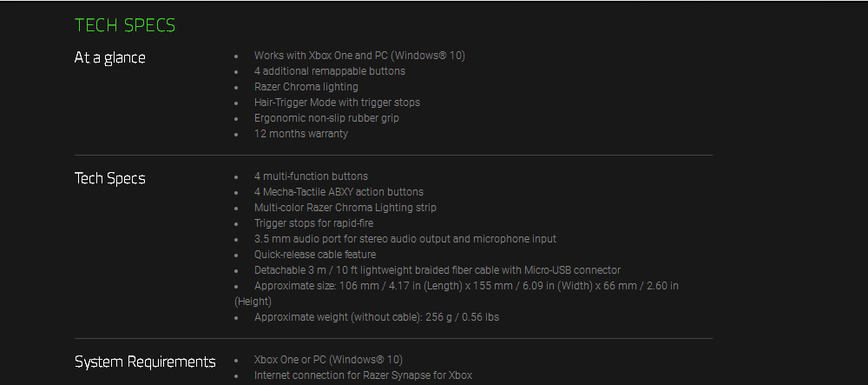Click the green TECH SPECS heading
This screenshot has height=385, width=868.
(x=125, y=25)
